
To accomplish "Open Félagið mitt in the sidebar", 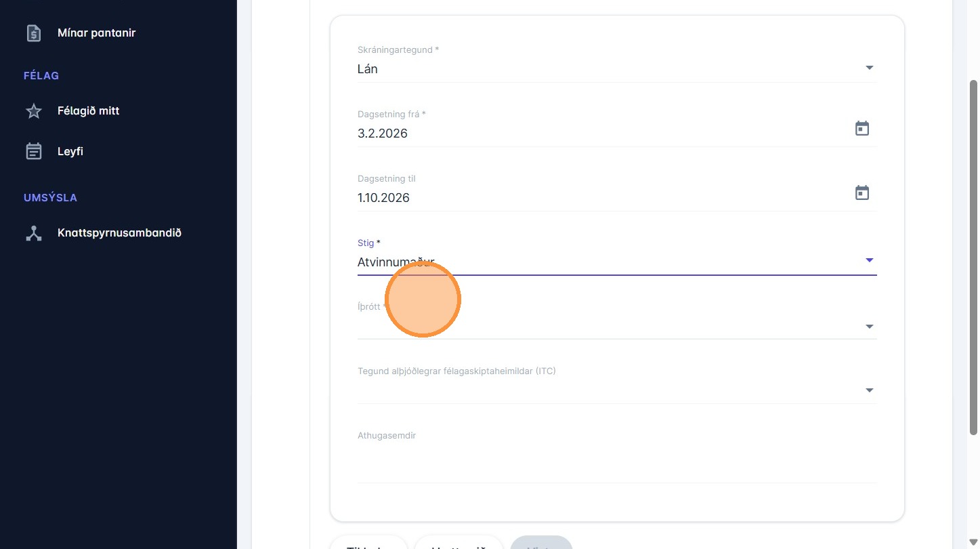I will click(x=88, y=111).
